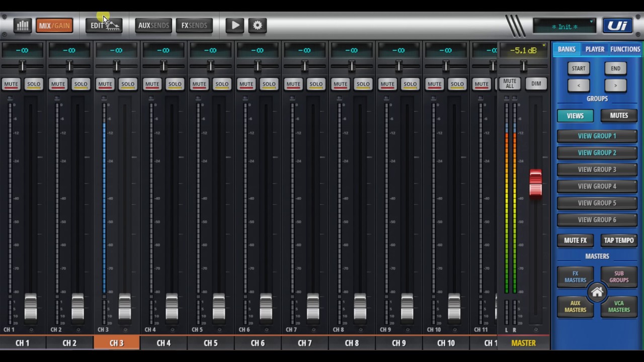The width and height of the screenshot is (644, 362).
Task: Jump back one bank with left arrow
Action: 579,85
